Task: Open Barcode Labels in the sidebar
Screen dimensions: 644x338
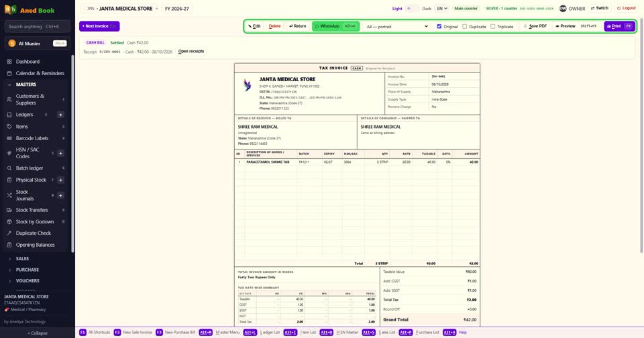Action: [x=36, y=138]
